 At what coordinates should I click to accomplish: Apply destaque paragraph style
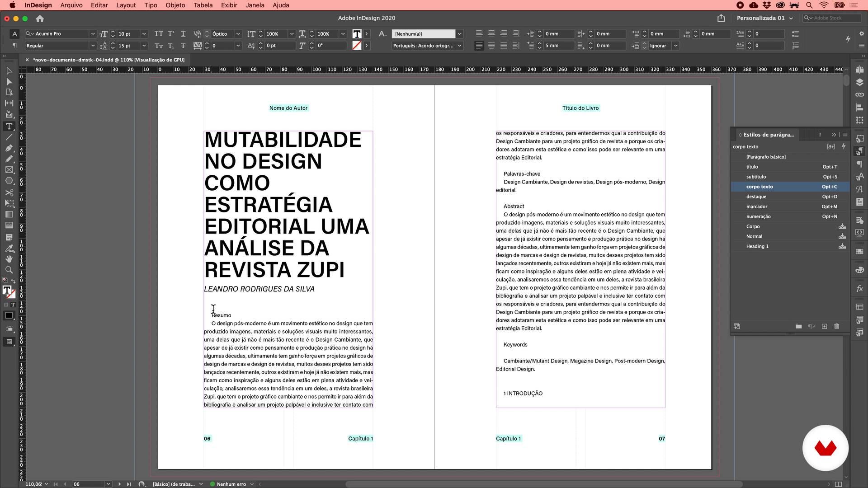790,197
